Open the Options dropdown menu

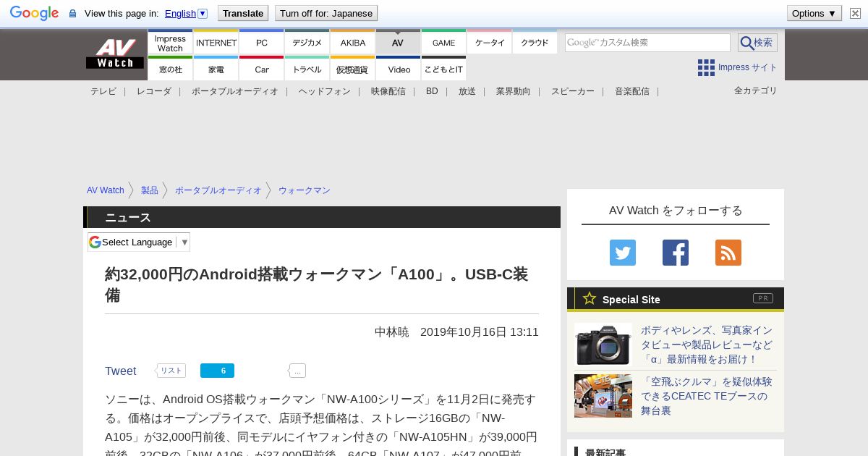814,13
